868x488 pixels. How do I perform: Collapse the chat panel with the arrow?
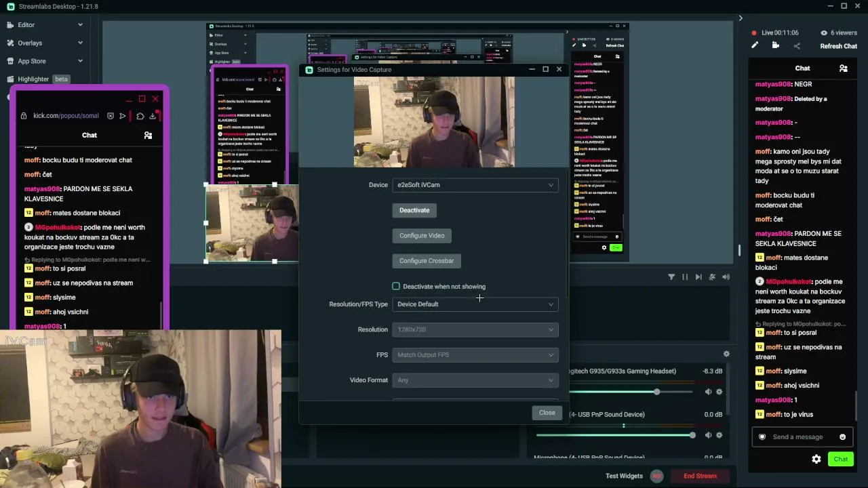[x=741, y=18]
